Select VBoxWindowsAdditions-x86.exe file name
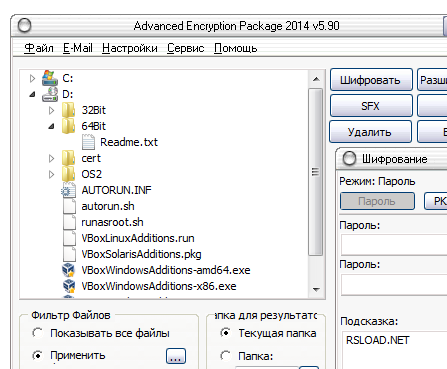The image size is (447, 369). (159, 286)
